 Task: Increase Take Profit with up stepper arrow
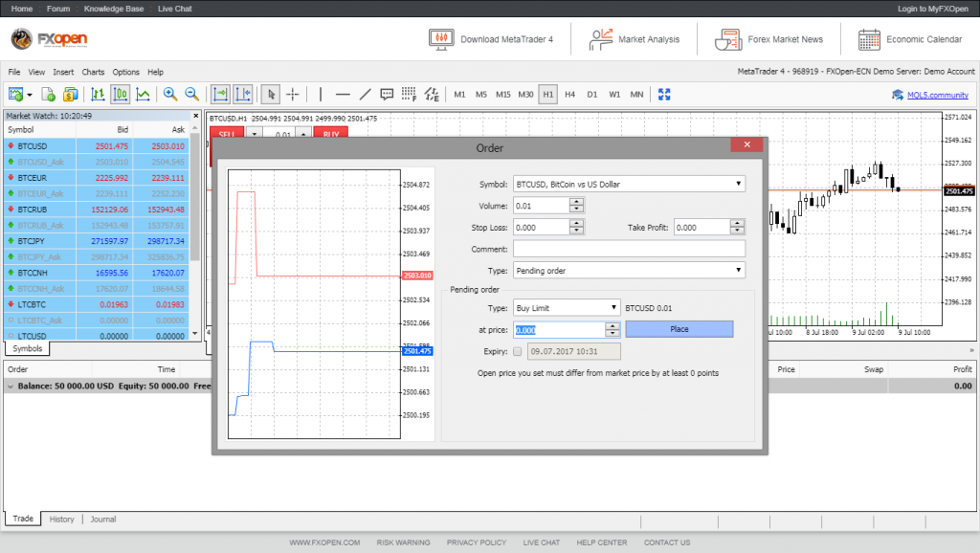(x=737, y=224)
